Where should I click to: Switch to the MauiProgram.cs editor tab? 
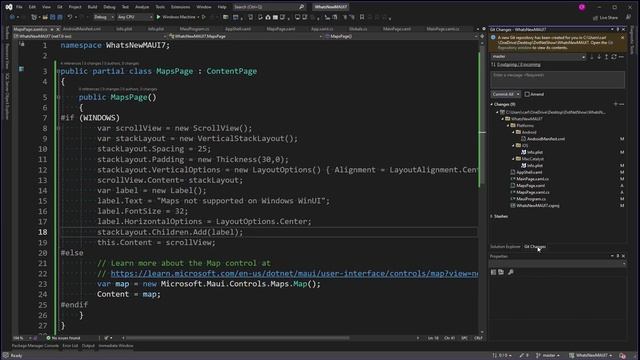194,29
